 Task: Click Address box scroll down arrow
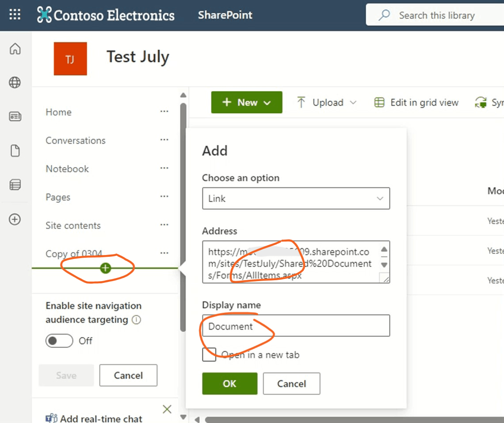click(x=384, y=265)
